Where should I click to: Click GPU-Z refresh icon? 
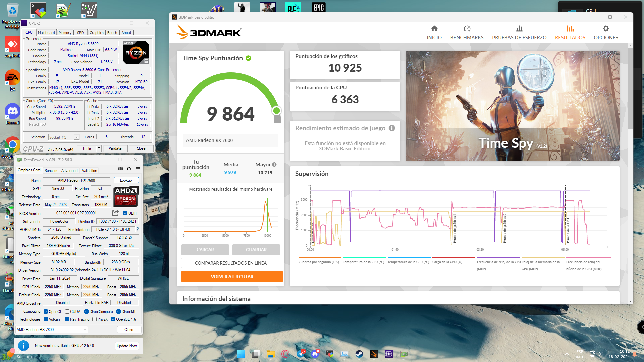(129, 169)
